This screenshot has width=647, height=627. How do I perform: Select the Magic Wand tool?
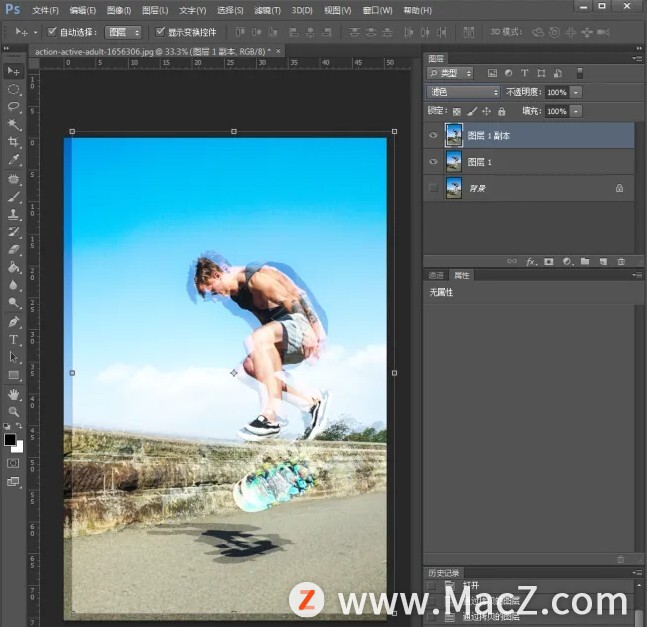[x=14, y=125]
